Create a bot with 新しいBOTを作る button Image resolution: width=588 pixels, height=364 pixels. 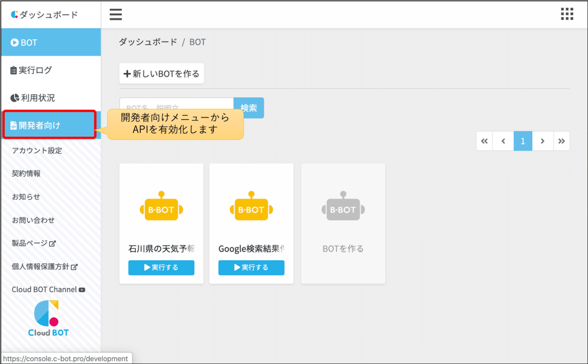(161, 73)
